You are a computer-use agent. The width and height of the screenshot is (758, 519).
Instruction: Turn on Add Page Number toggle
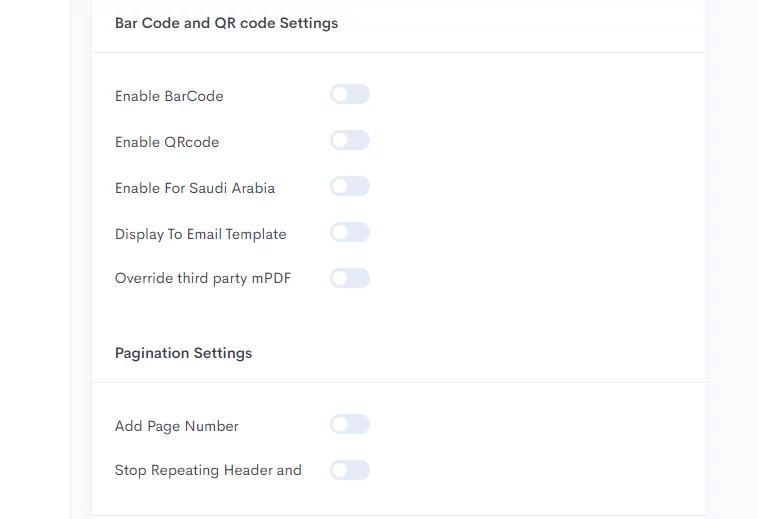(350, 424)
